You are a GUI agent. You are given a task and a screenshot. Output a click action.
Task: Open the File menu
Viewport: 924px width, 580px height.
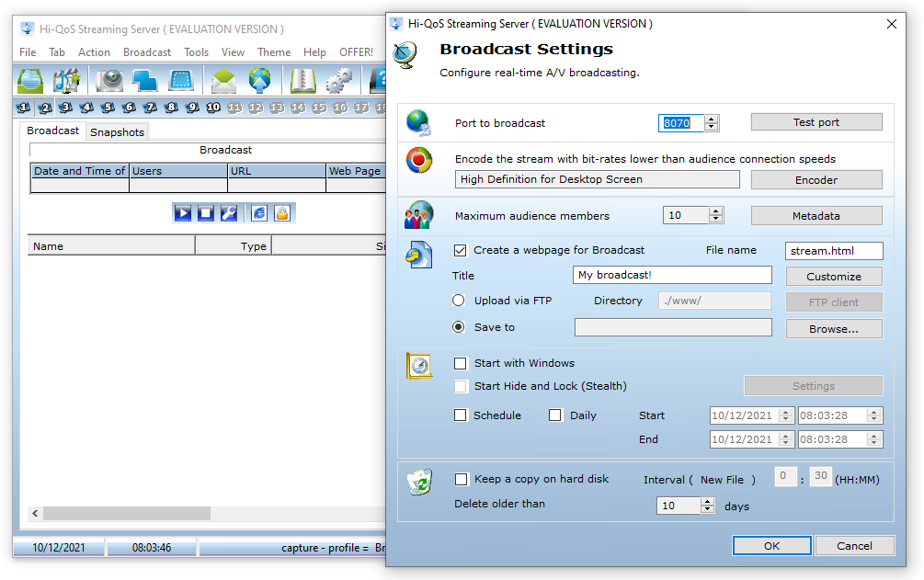click(28, 51)
